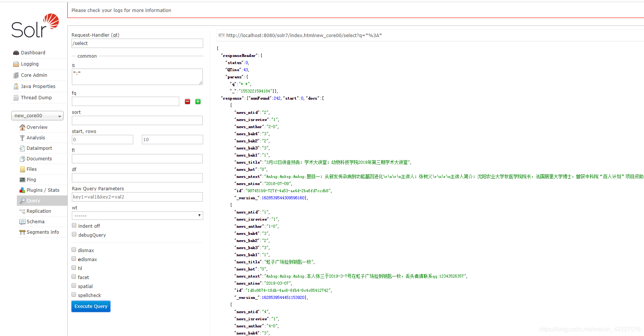Open the Dashboard page
This screenshot has width=644, height=336.
[x=33, y=53]
